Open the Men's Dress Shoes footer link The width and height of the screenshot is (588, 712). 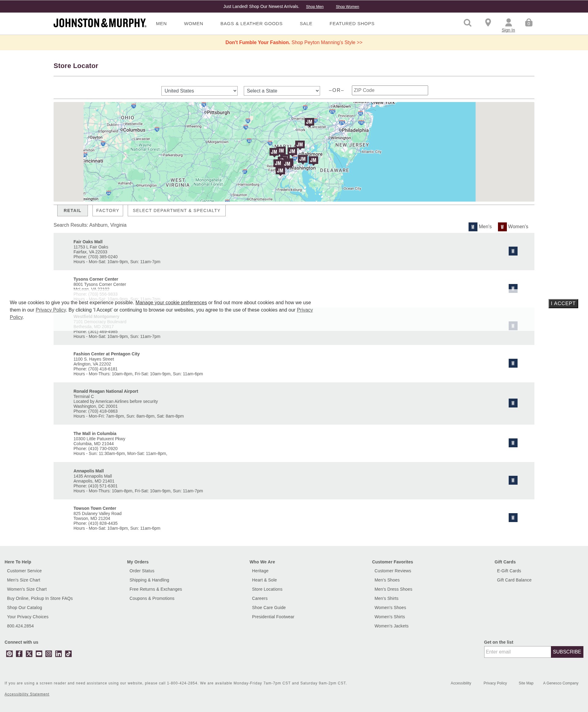pos(393,589)
